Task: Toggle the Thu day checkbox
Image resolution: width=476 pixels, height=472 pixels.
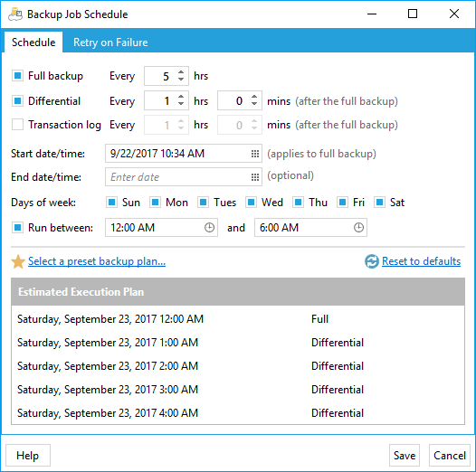Action: 298,203
